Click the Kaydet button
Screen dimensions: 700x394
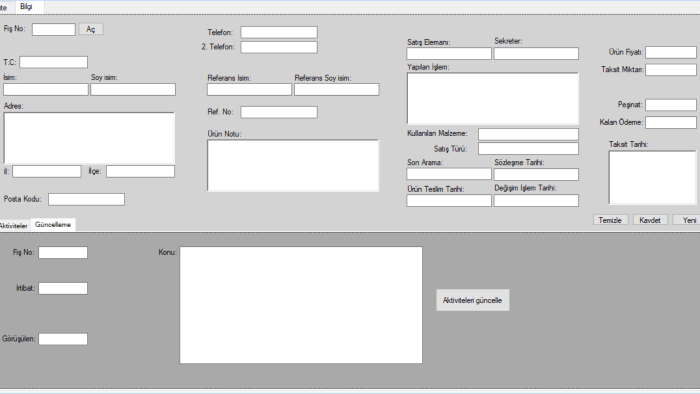pos(650,220)
